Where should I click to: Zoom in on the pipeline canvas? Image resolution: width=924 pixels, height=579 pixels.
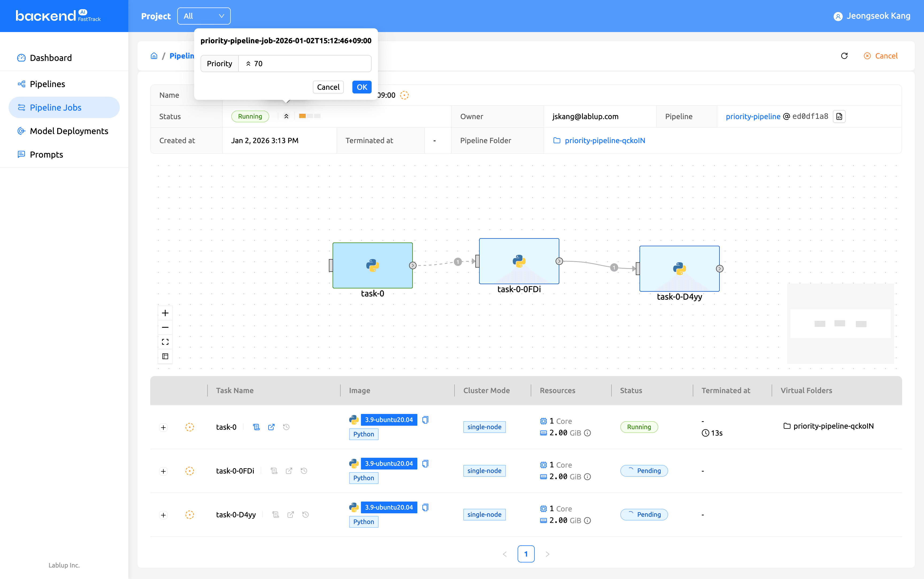[x=165, y=313]
